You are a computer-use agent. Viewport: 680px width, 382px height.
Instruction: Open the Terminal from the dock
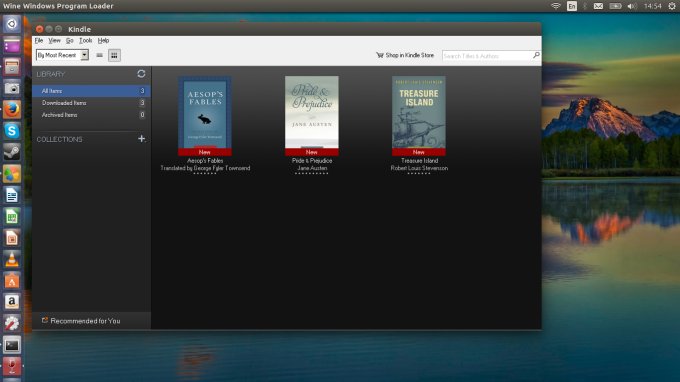click(x=12, y=345)
